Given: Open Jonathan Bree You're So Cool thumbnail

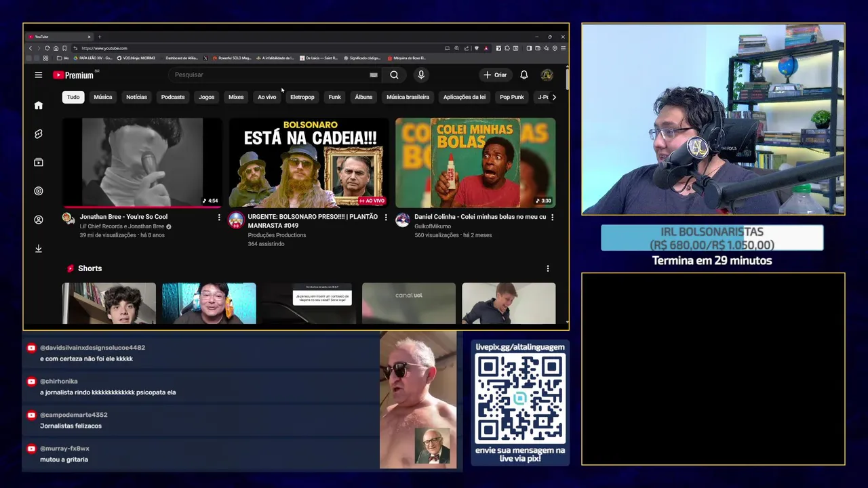Looking at the screenshot, I should click(x=142, y=163).
